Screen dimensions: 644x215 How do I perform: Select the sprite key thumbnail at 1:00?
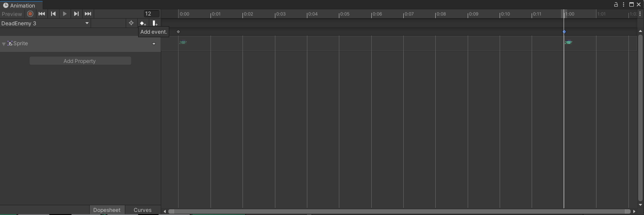[568, 43]
